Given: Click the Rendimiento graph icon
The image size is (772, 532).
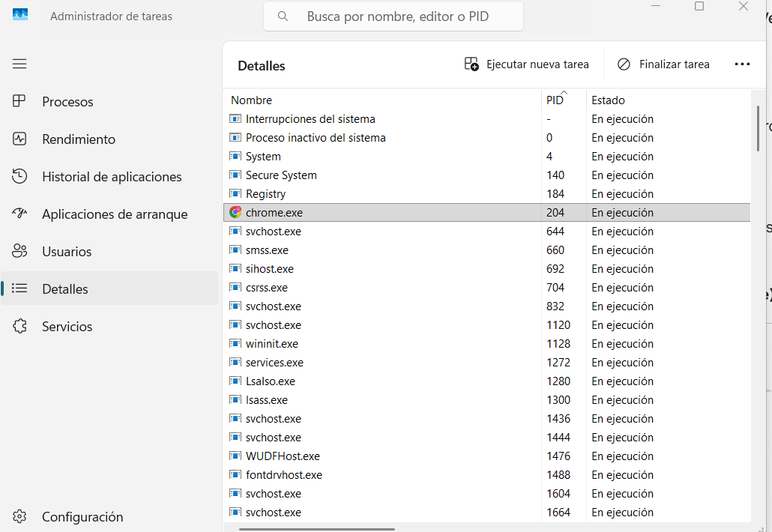Looking at the screenshot, I should click(19, 139).
